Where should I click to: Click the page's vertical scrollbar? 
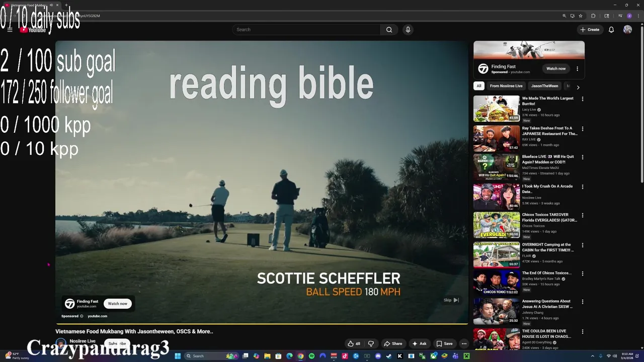tap(641, 103)
